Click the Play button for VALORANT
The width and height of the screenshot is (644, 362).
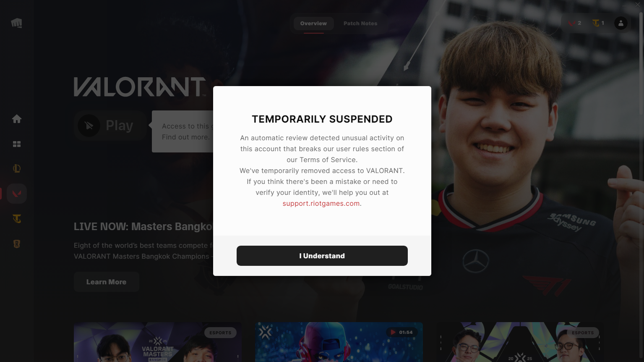(x=110, y=125)
